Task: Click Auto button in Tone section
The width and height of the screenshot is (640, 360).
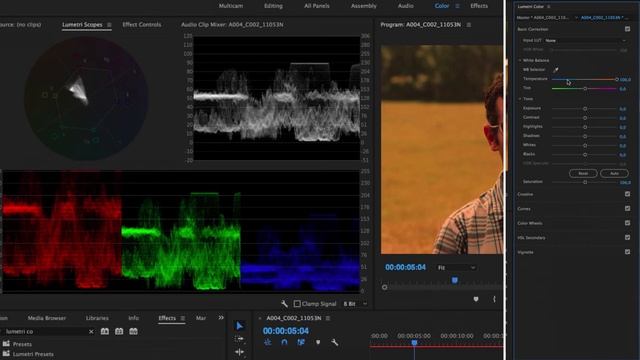Action: coord(614,173)
